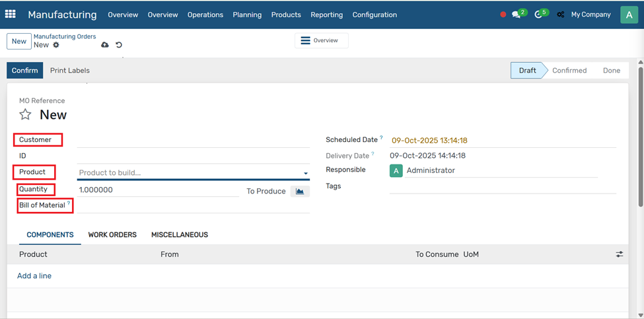This screenshot has height=319, width=644.
Task: Click the forecast chart icon beside To Produce
Action: pyautogui.click(x=300, y=191)
